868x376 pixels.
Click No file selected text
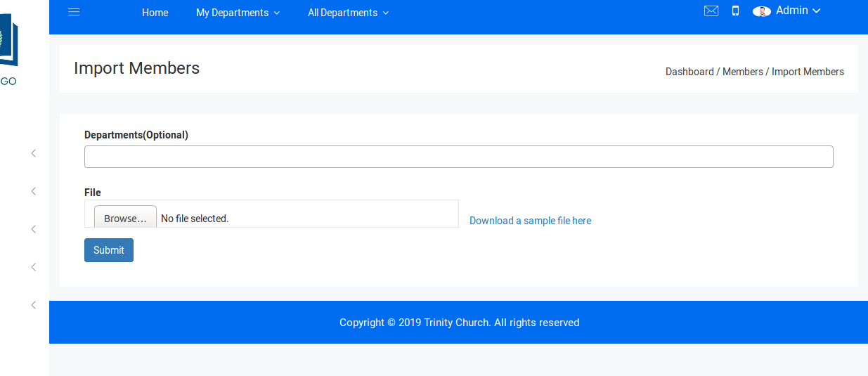point(195,219)
